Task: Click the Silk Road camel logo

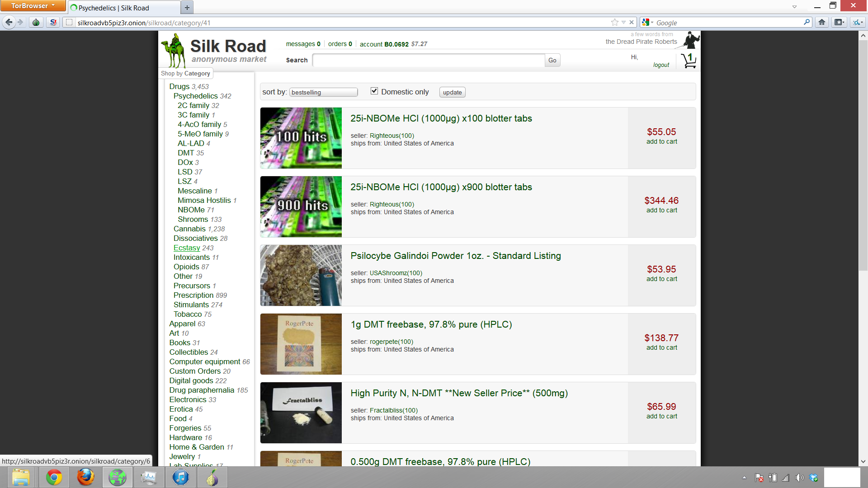Action: click(x=174, y=50)
